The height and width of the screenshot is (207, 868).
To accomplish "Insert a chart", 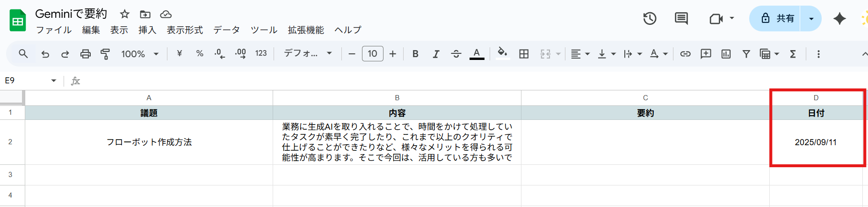I will 726,54.
